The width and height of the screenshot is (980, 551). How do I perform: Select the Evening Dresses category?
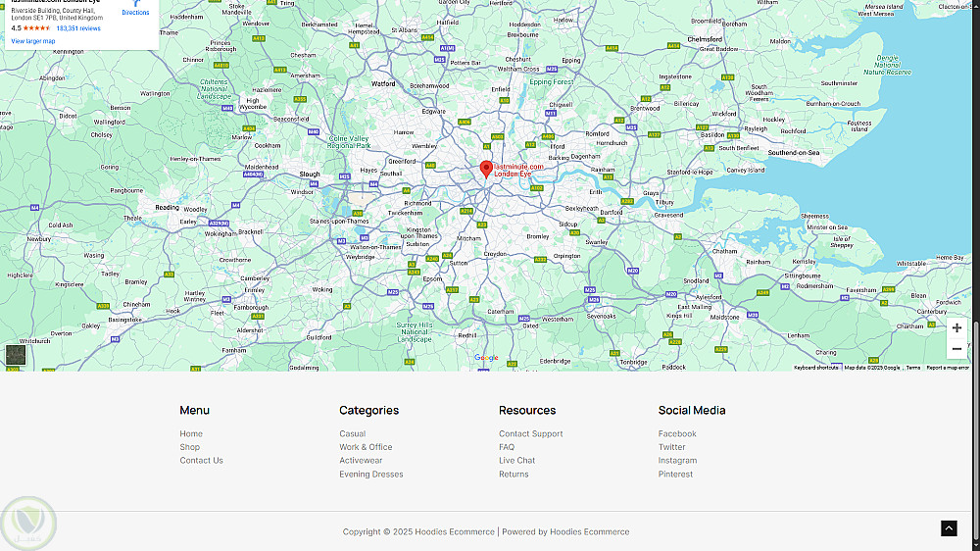pos(371,475)
